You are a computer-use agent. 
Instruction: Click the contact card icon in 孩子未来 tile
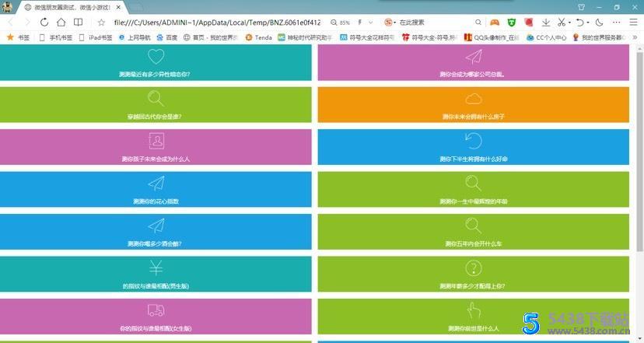point(156,141)
